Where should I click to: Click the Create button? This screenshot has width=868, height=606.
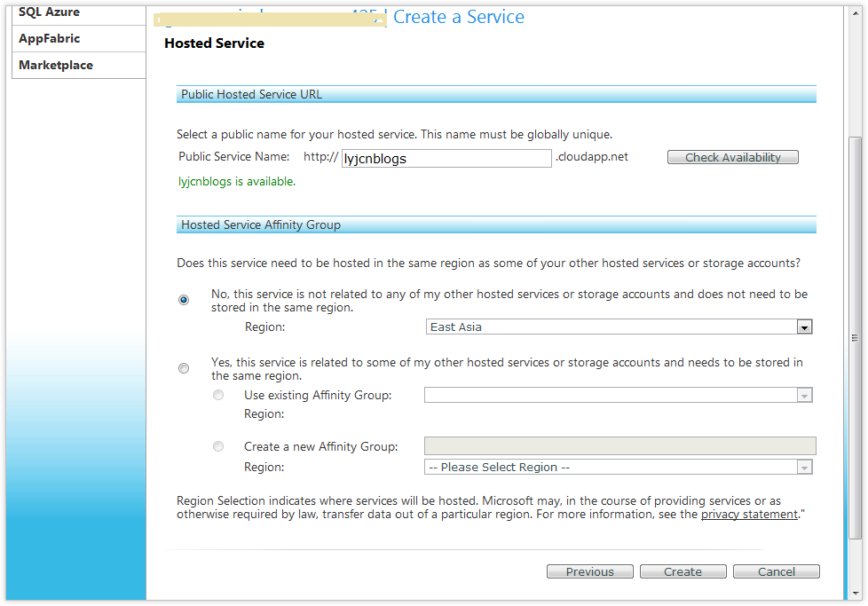(683, 572)
